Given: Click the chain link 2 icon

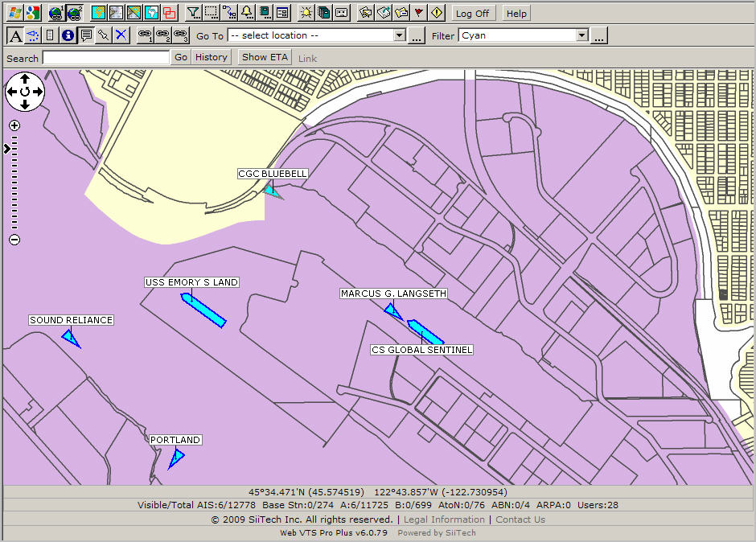Looking at the screenshot, I should (163, 35).
